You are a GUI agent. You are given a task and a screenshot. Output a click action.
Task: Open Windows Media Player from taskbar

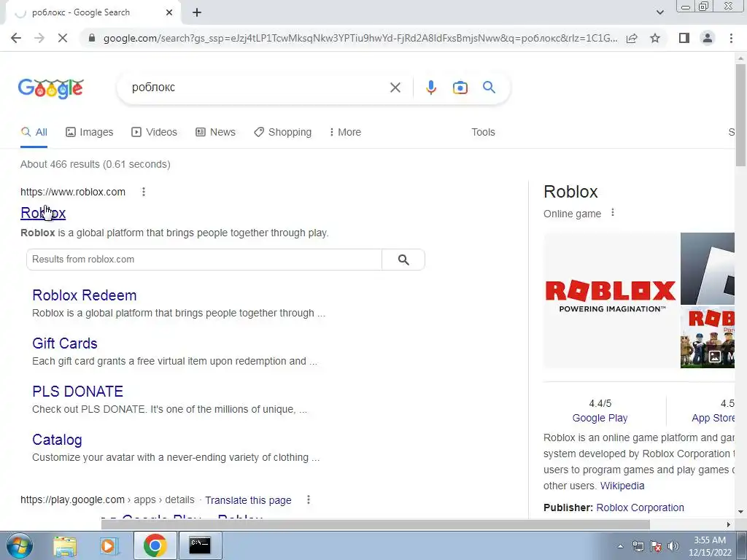(x=109, y=545)
